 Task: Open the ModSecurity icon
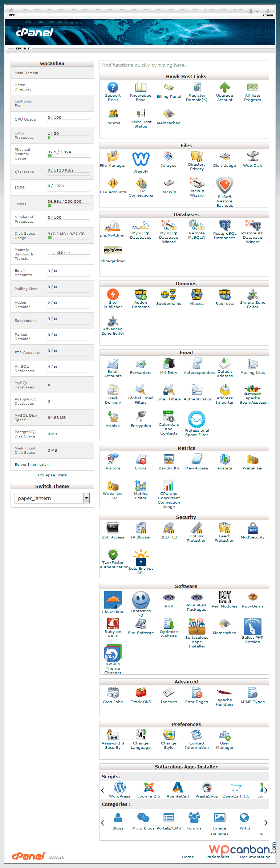(253, 528)
